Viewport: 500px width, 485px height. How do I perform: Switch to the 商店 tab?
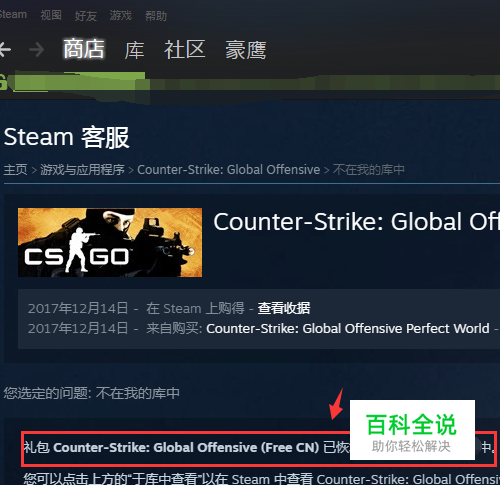pyautogui.click(x=84, y=49)
